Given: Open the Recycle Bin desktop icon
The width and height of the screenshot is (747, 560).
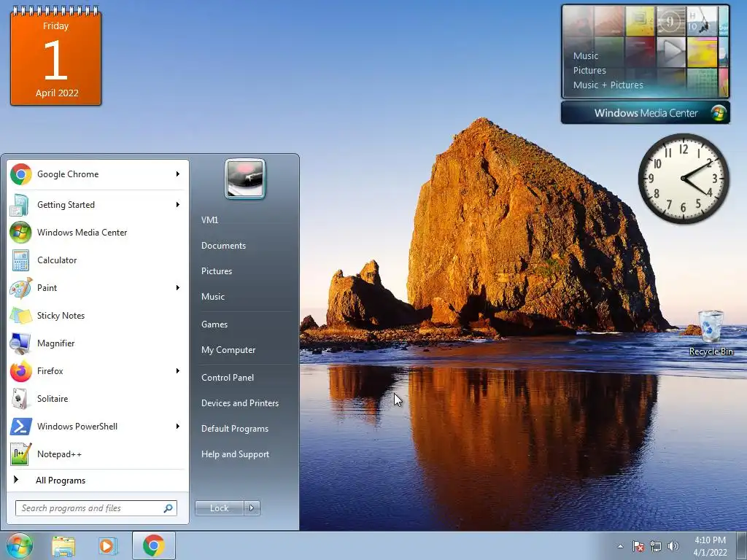Looking at the screenshot, I should click(711, 332).
